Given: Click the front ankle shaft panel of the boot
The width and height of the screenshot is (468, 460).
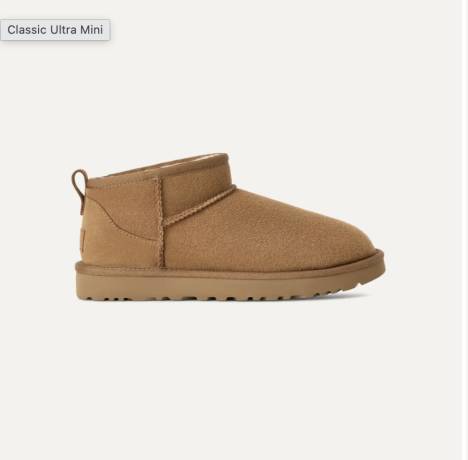Looking at the screenshot, I should click(197, 187).
